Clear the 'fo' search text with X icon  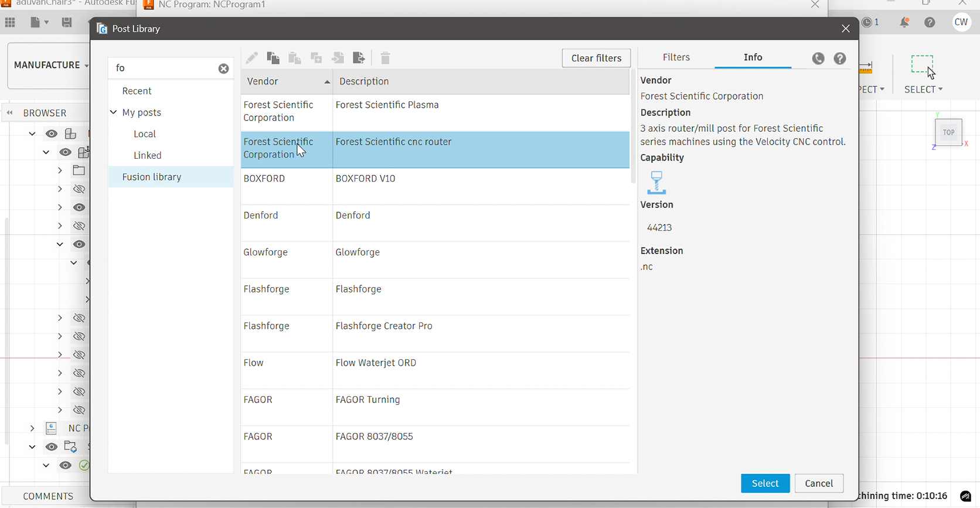point(223,69)
